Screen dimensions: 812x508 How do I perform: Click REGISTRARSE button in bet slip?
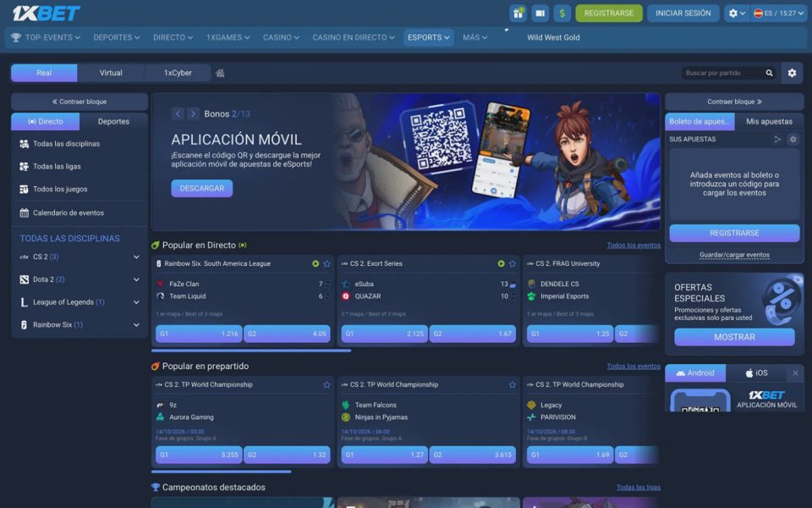tap(734, 234)
